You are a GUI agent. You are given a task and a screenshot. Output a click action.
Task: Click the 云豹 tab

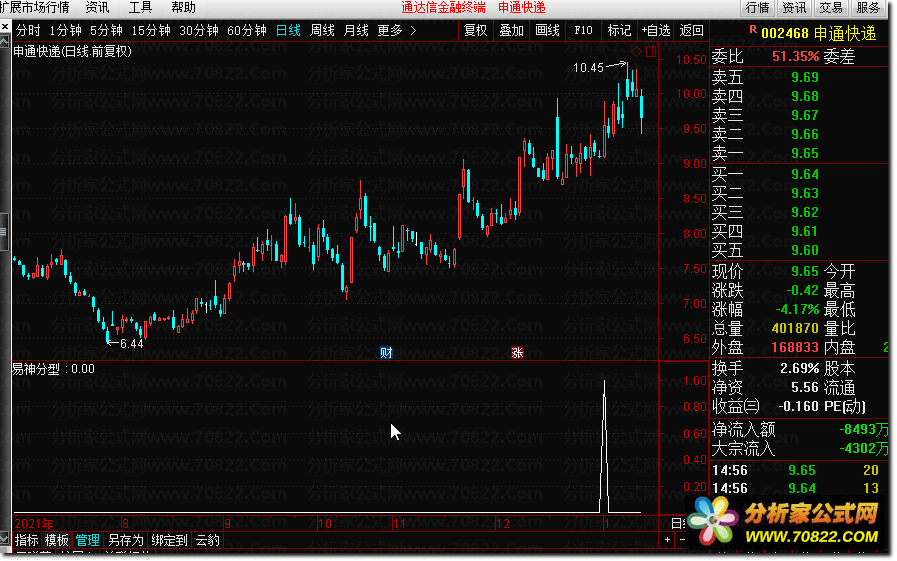pos(207,540)
